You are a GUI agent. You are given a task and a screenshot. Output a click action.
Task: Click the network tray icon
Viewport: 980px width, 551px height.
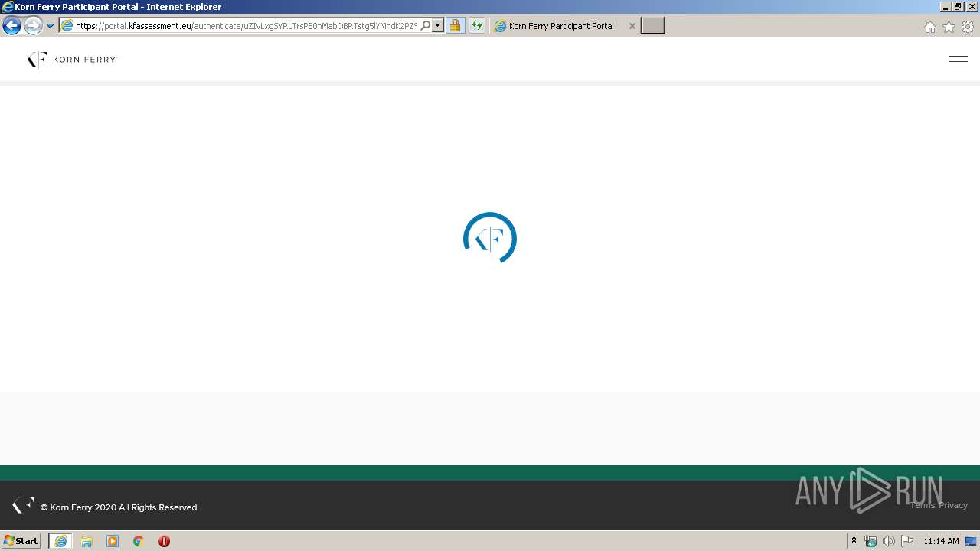point(871,541)
